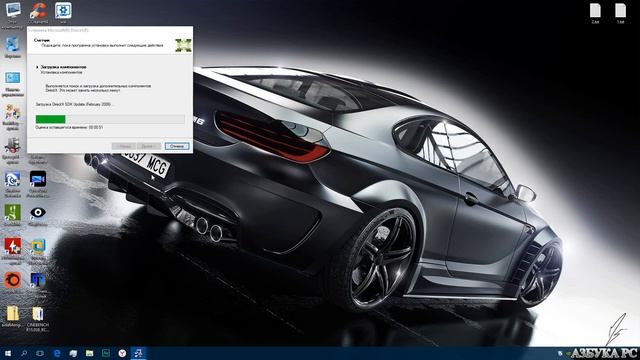The width and height of the screenshot is (640, 360).
Task: Click the 'Загрузка компонентов' step text in installer
Action: pyautogui.click(x=63, y=67)
